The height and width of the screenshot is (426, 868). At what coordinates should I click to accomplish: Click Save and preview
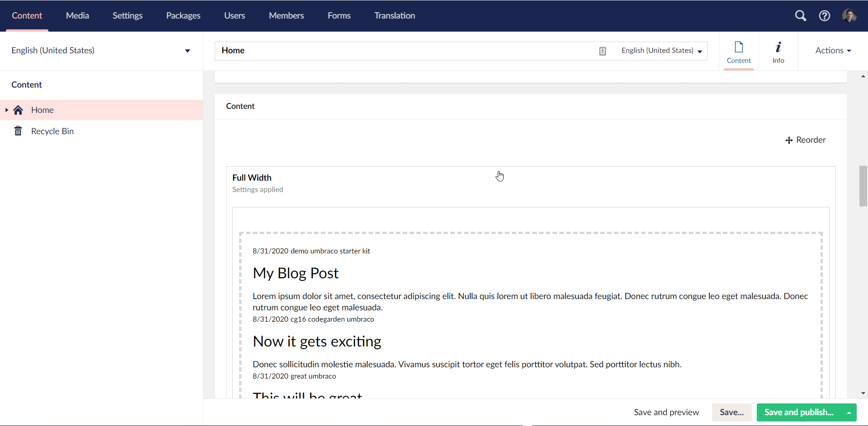point(666,412)
